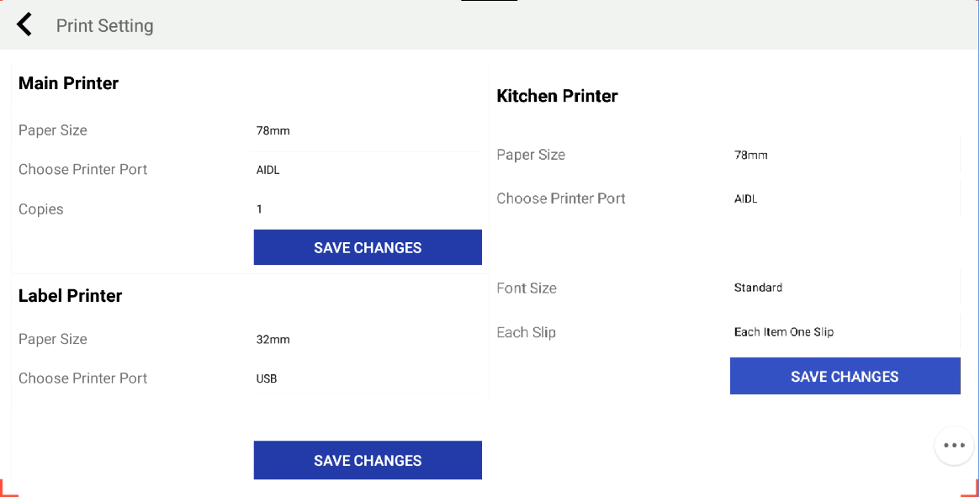Click the Label Printer heading
The image size is (980, 497).
[x=71, y=296]
